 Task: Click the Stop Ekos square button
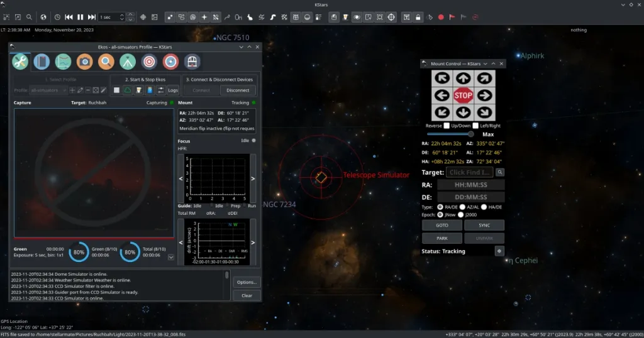[x=116, y=90]
